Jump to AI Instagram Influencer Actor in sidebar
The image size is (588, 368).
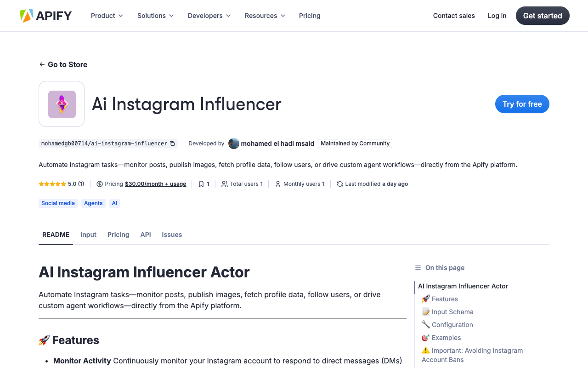(x=463, y=286)
